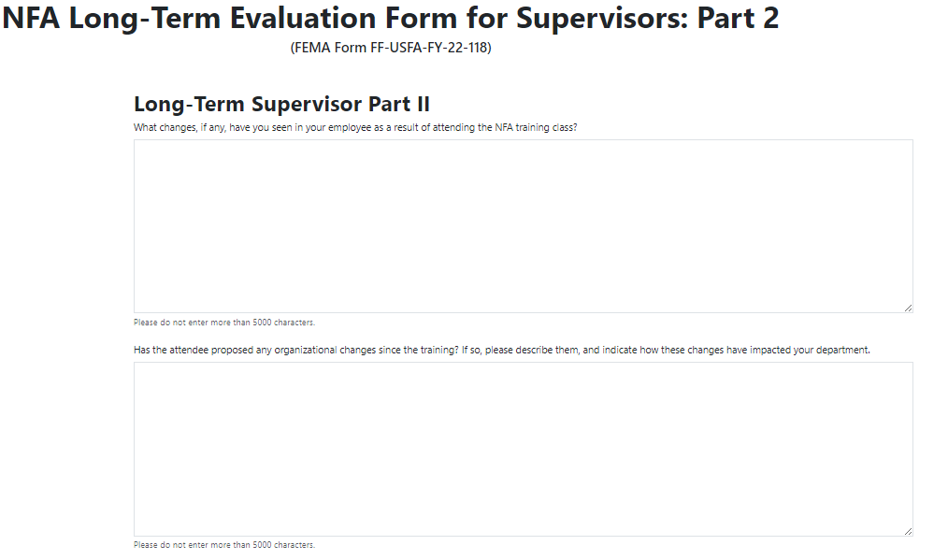Click the FEMA Form FF-USFA-FY-22-118 subtitle

tap(391, 48)
